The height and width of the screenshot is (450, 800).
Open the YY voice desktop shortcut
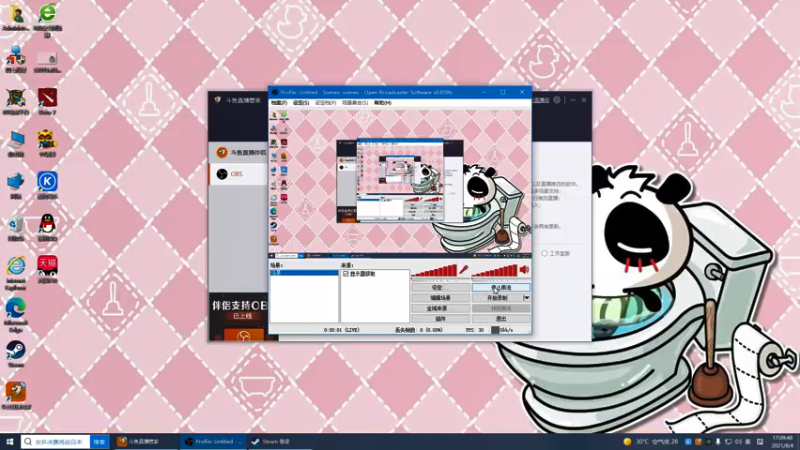tap(47, 143)
